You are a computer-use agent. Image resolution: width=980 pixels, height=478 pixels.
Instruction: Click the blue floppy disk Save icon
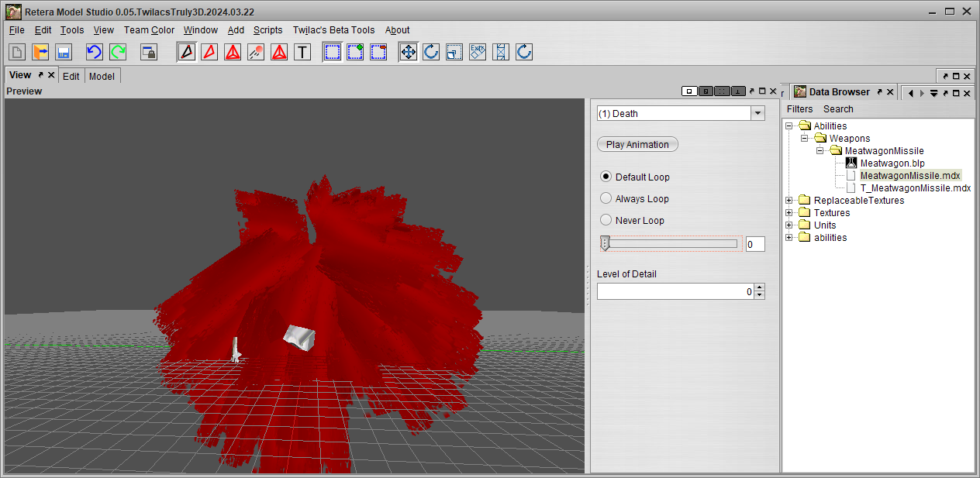pyautogui.click(x=64, y=52)
